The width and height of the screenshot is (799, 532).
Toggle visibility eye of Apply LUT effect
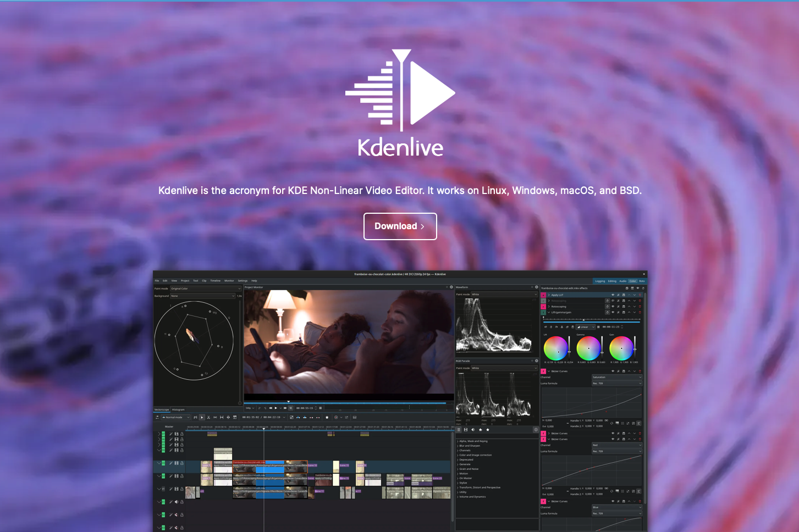(x=613, y=295)
